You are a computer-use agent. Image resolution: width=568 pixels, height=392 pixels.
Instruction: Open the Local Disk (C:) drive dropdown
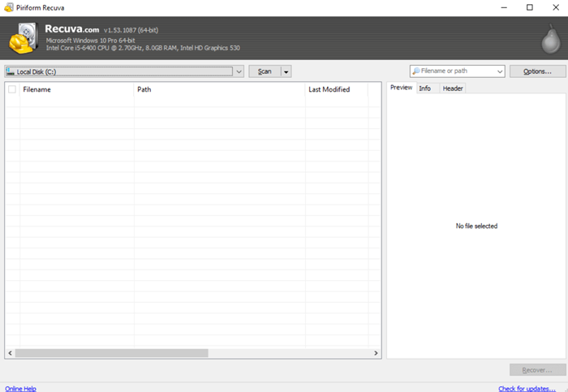239,71
